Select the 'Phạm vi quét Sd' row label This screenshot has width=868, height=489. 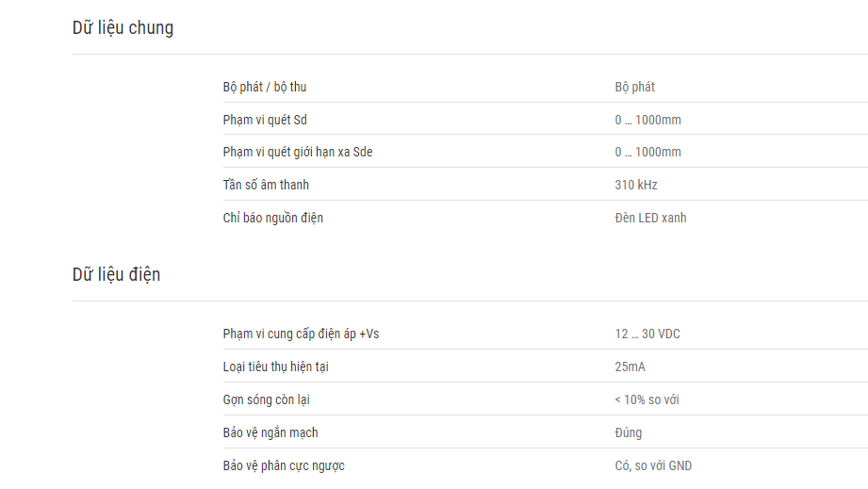tap(265, 120)
